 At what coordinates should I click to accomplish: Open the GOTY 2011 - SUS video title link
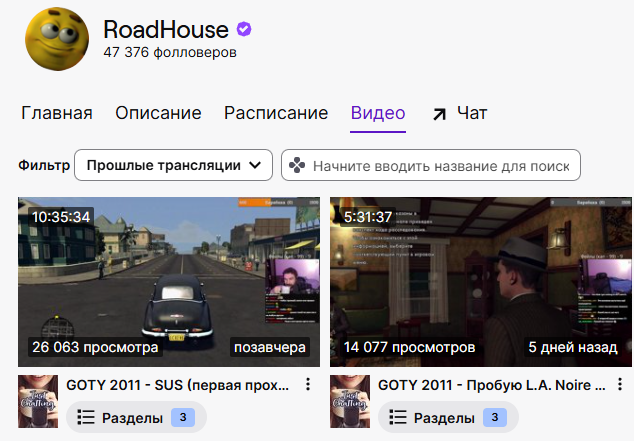(178, 385)
